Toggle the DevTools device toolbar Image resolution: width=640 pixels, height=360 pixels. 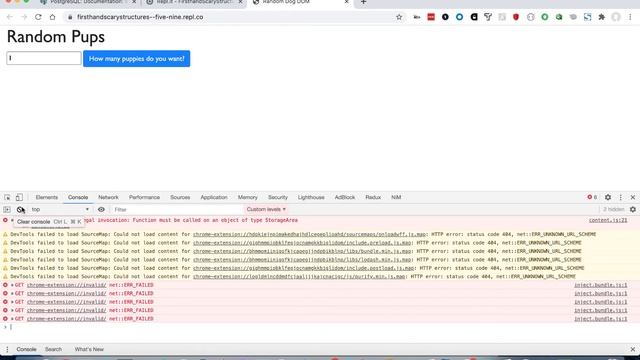(19, 198)
